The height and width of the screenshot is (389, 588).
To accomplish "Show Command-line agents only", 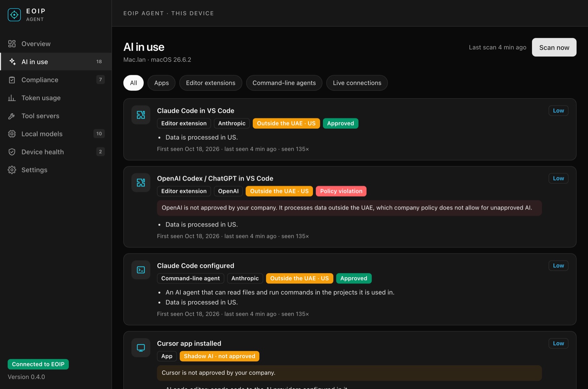I will pyautogui.click(x=284, y=83).
